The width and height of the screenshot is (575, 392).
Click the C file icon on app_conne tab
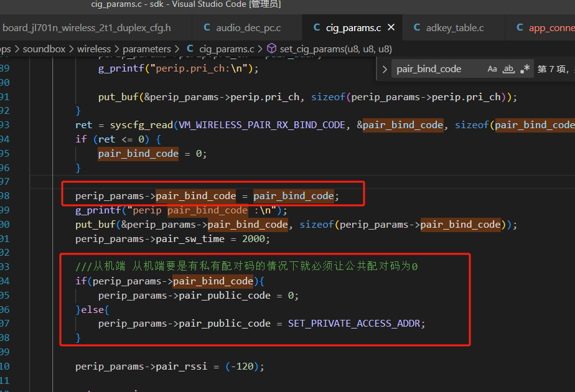(520, 27)
